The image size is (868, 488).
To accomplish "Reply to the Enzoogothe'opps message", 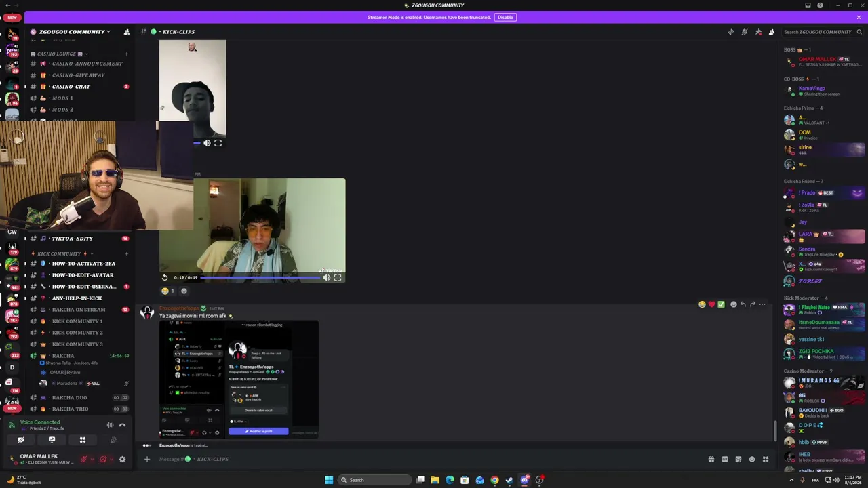I will pyautogui.click(x=743, y=304).
